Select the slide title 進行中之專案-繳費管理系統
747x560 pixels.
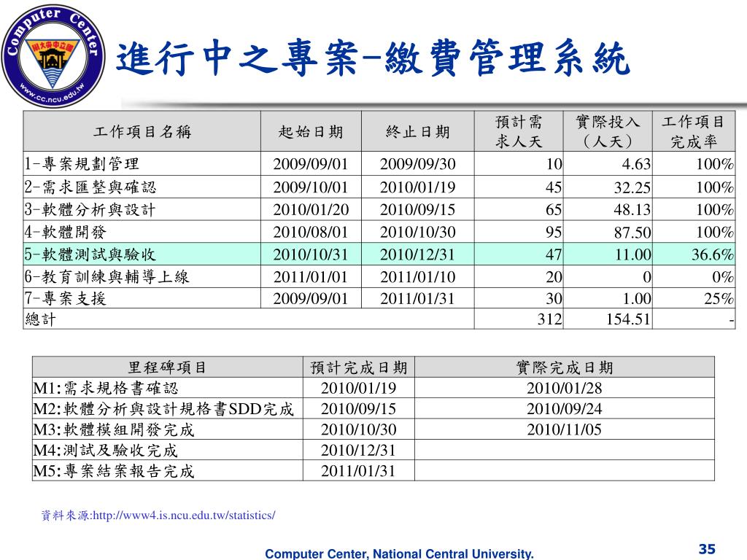pos(373,58)
